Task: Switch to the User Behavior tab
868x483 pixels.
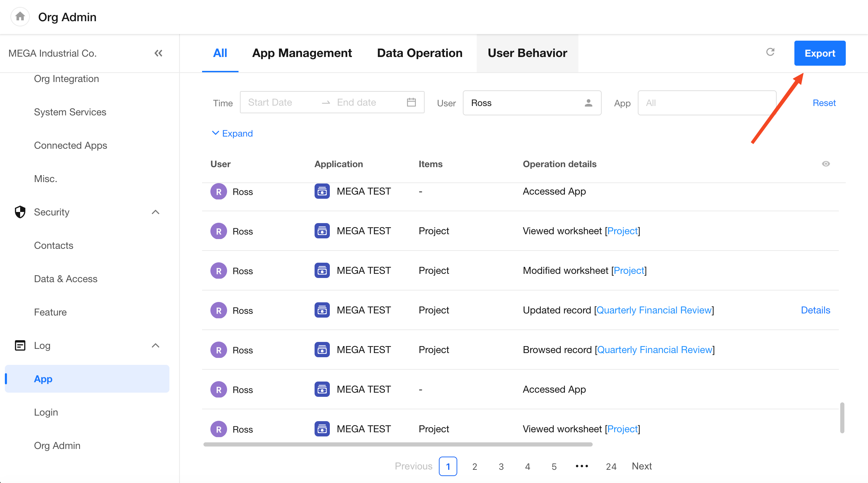Action: pos(527,53)
